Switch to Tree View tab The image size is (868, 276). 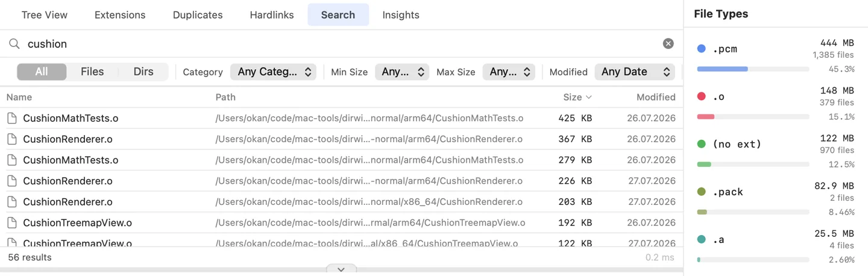45,14
